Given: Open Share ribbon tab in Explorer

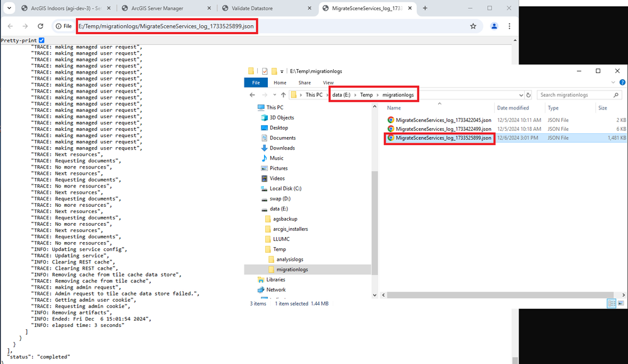Looking at the screenshot, I should coord(304,82).
